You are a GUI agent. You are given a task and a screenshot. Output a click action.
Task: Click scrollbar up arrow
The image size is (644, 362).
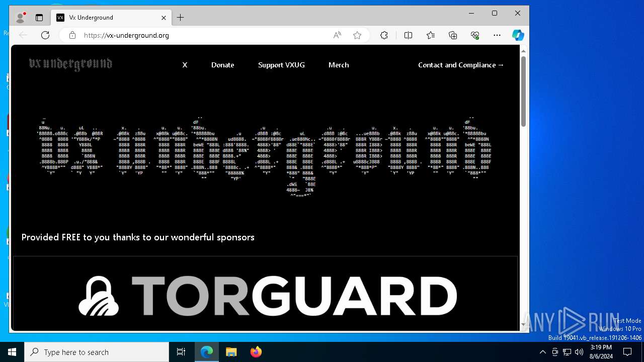coord(523,51)
